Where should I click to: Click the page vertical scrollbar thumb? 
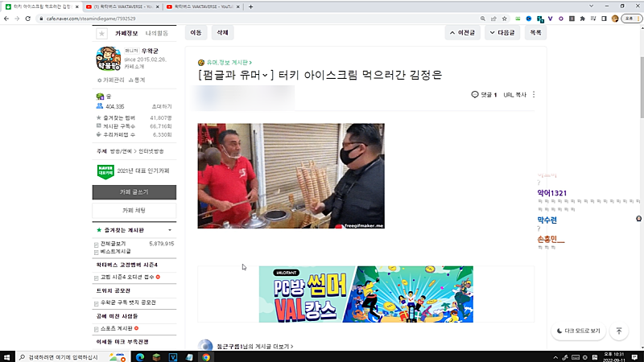[x=642, y=88]
